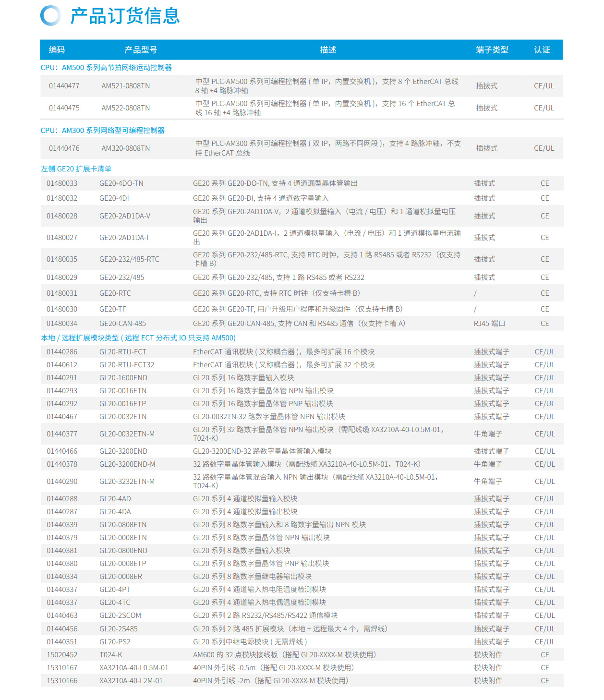Click the 本地/远程扩展模块类型 section heading
This screenshot has height=700, width=604.
(138, 338)
